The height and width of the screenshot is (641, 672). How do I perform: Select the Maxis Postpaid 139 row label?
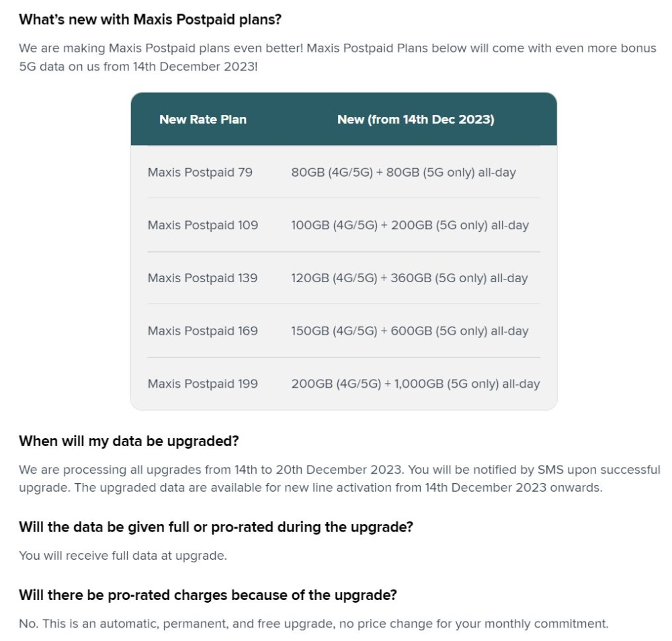(203, 278)
